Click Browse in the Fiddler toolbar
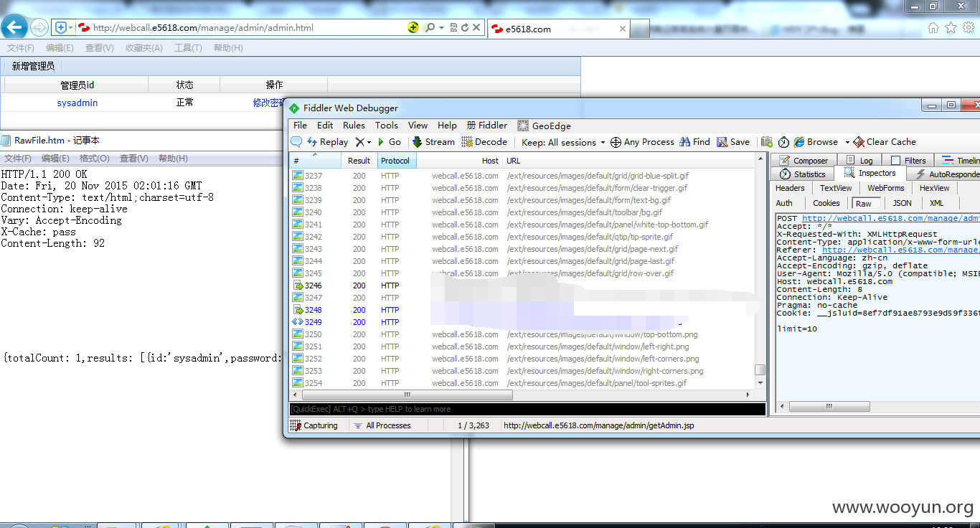The height and width of the screenshot is (528, 980). click(x=816, y=142)
